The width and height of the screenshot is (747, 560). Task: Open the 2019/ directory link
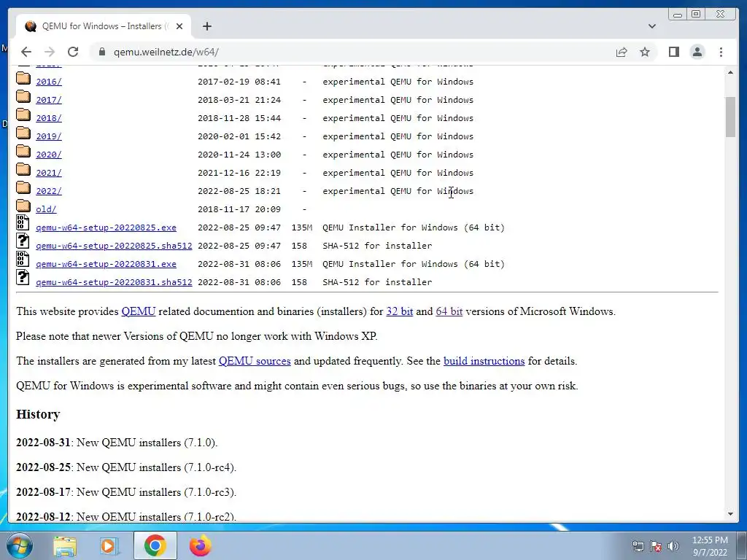[49, 136]
